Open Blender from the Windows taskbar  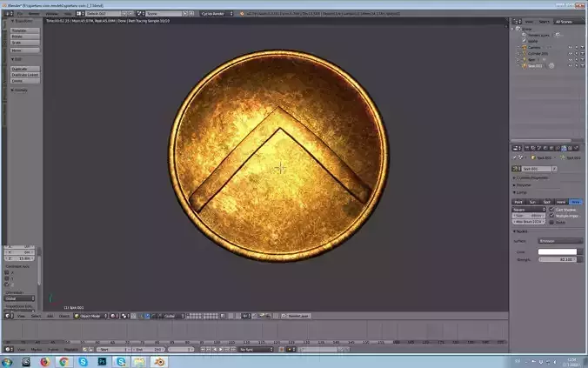pyautogui.click(x=159, y=362)
